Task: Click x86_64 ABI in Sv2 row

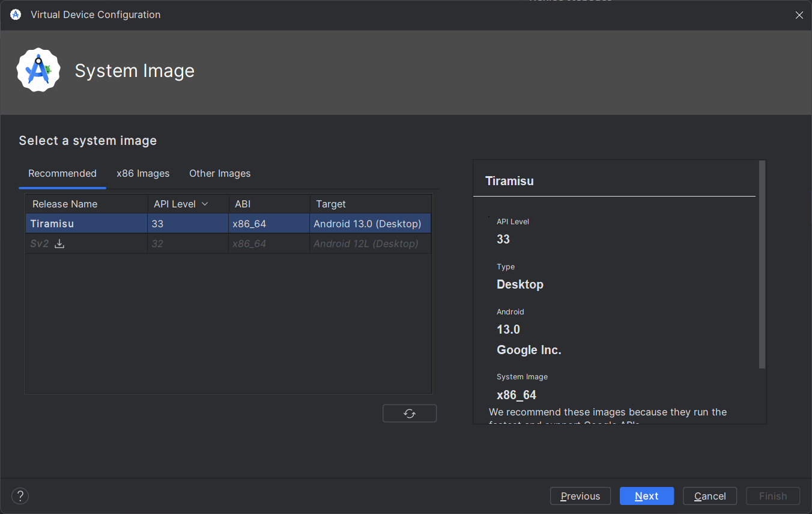Action: click(x=269, y=243)
